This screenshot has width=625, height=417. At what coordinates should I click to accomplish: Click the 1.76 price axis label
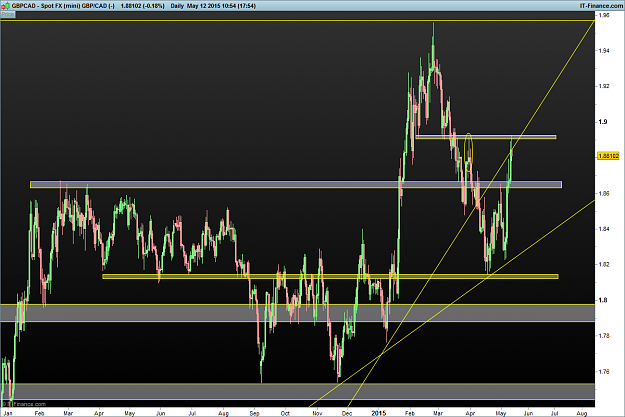point(603,371)
